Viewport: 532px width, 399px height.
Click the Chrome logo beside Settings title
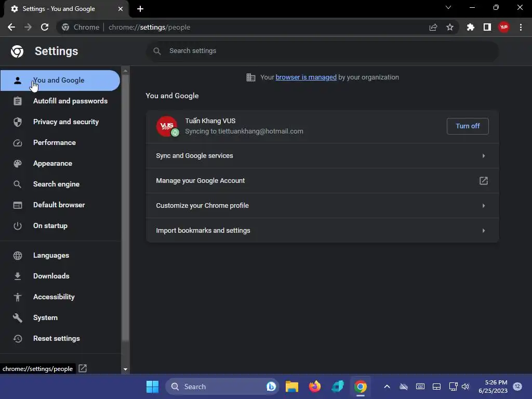point(17,51)
